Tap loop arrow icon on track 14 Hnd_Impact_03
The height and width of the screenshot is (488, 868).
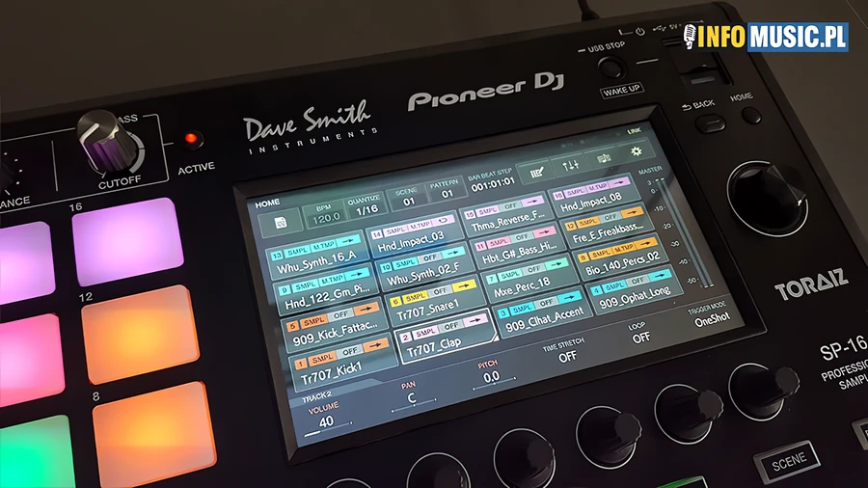[x=443, y=221]
